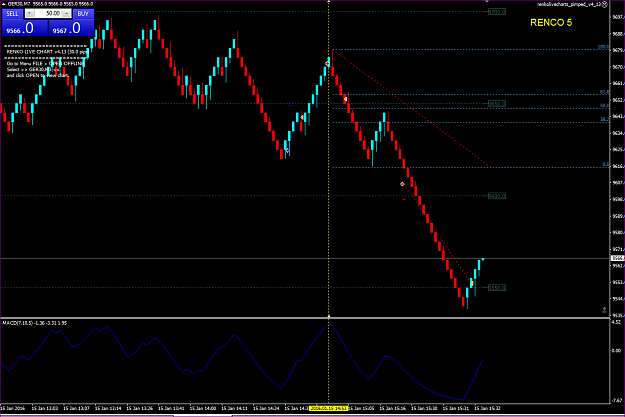Select the yellow RENCO 5 text label
Viewport: 625px width, 417px height.
(x=551, y=23)
